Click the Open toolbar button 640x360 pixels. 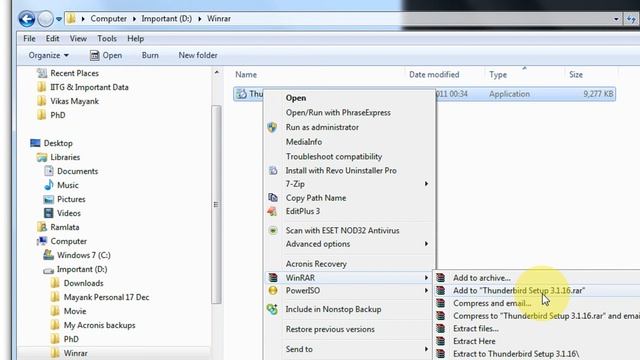point(106,55)
